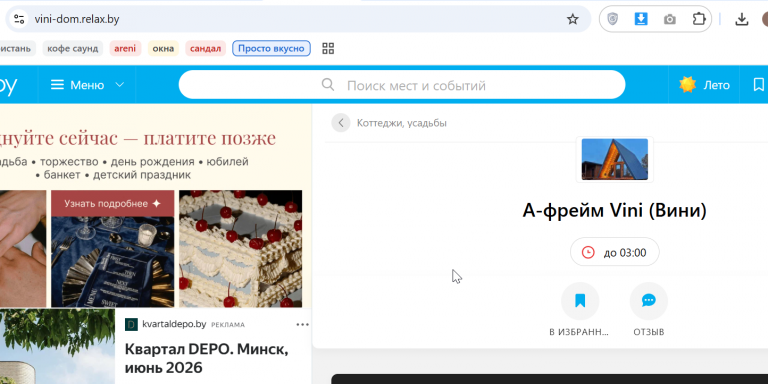
Task: Open the Меню hamburger menu
Action: [78, 85]
